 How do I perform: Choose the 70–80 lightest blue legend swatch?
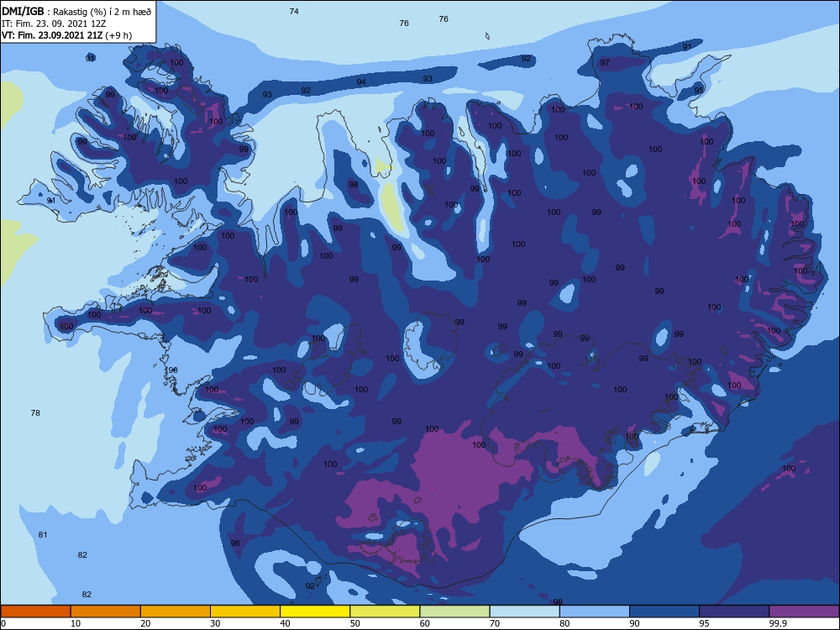point(524,612)
